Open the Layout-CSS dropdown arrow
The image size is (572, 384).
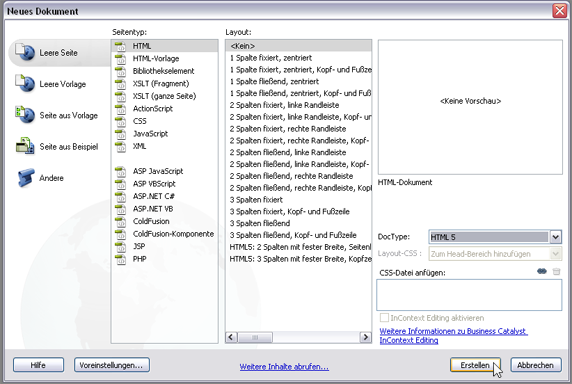[555, 254]
